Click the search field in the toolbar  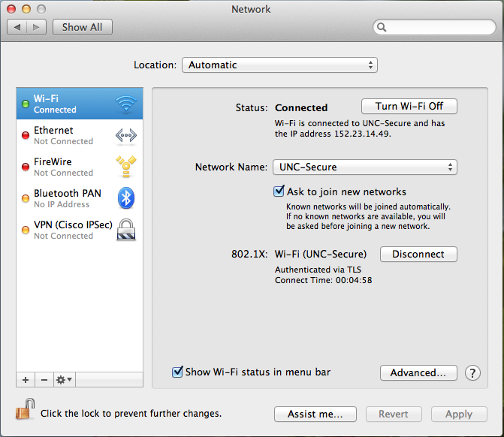tap(433, 27)
